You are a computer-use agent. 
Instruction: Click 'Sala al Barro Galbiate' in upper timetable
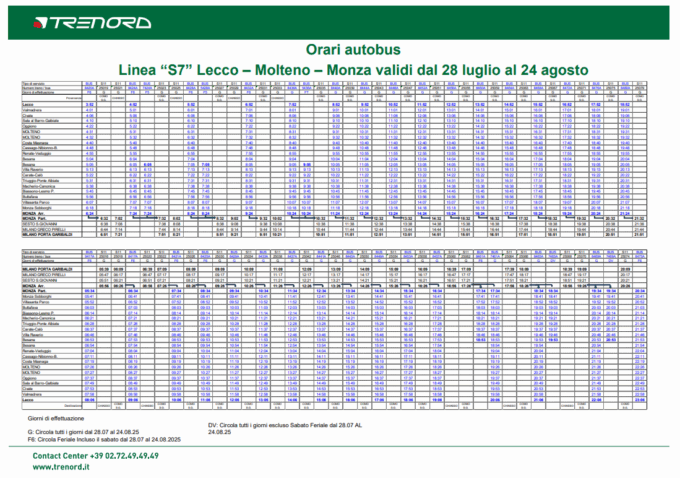(x=39, y=121)
